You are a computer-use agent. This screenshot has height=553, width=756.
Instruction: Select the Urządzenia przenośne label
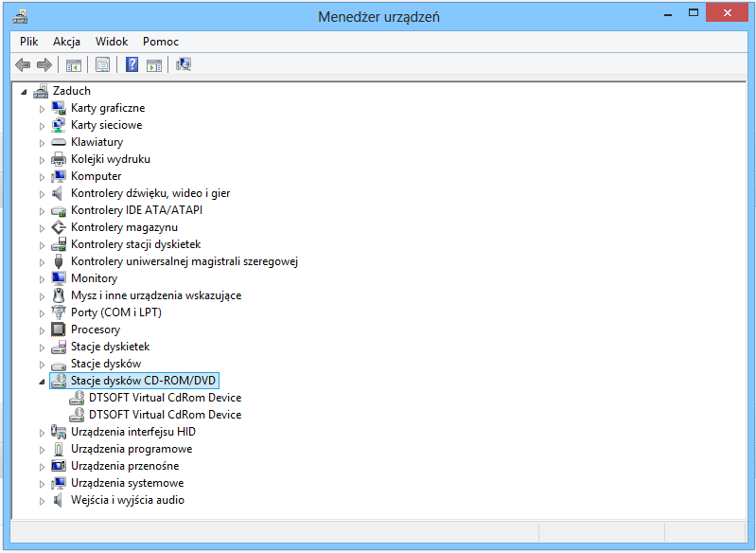[x=125, y=466]
